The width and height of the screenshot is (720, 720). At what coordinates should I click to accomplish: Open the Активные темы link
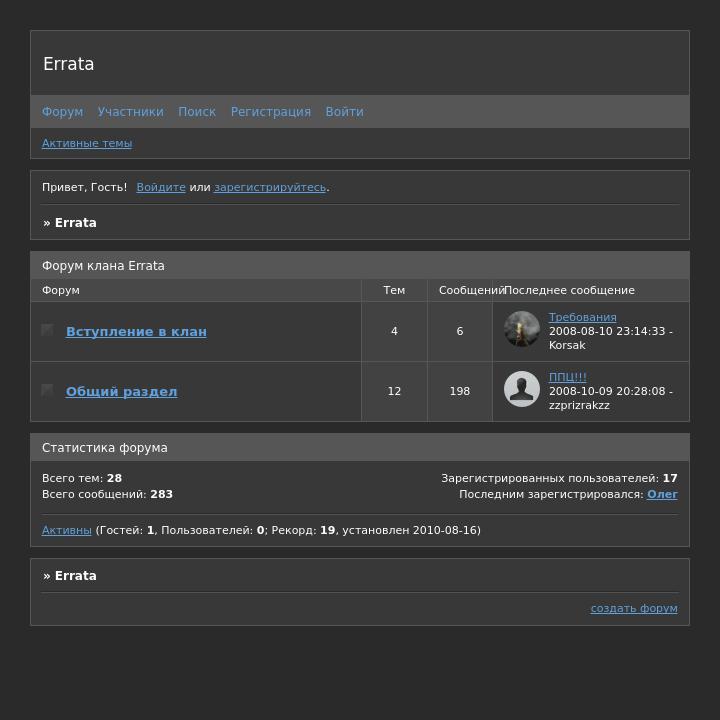tap(87, 143)
